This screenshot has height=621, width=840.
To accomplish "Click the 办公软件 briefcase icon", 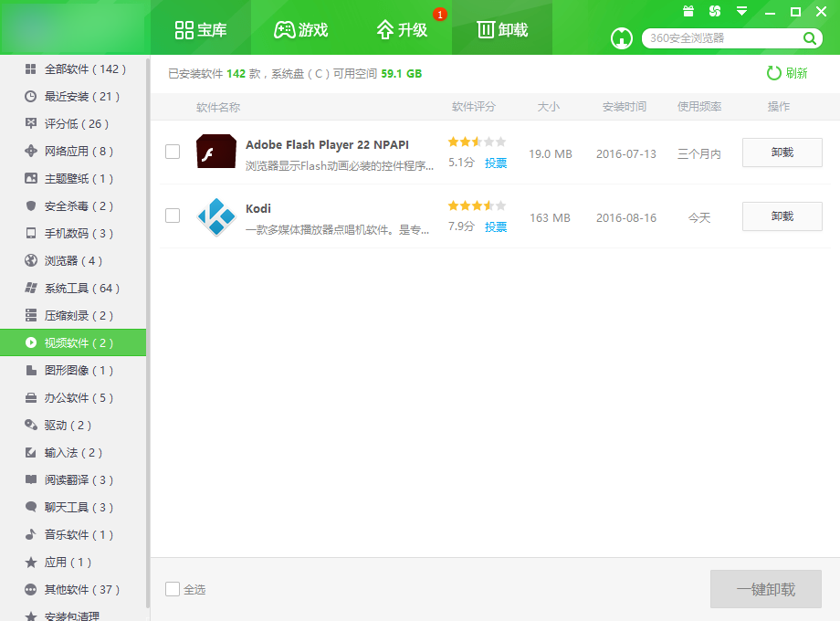I will (x=31, y=397).
